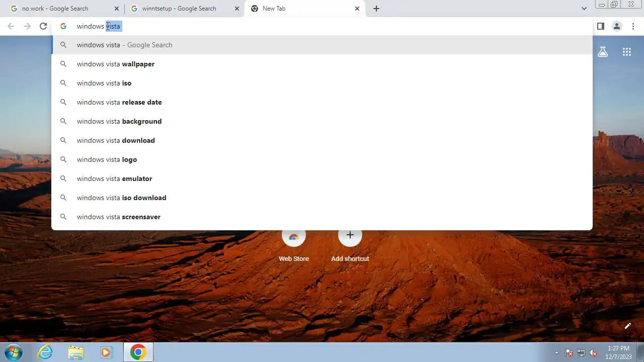644x362 pixels.
Task: Open a new tab with plus button
Action: click(x=376, y=9)
